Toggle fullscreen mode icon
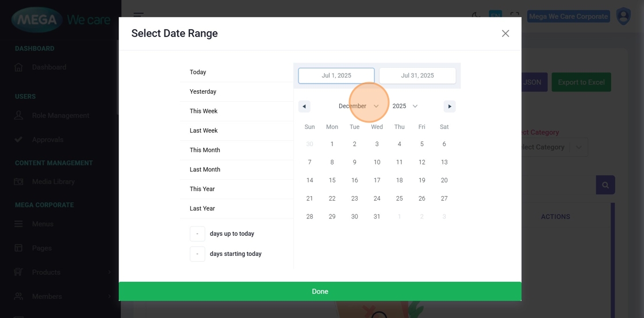 (x=515, y=16)
